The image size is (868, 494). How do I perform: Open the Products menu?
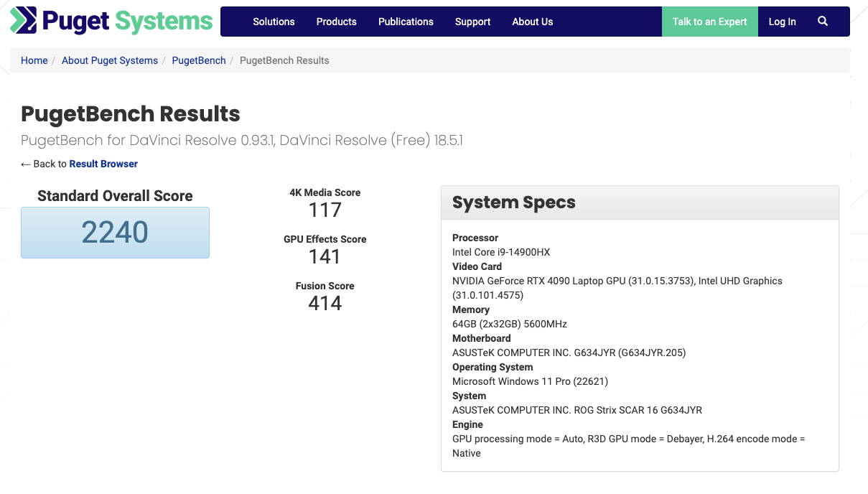tap(336, 22)
